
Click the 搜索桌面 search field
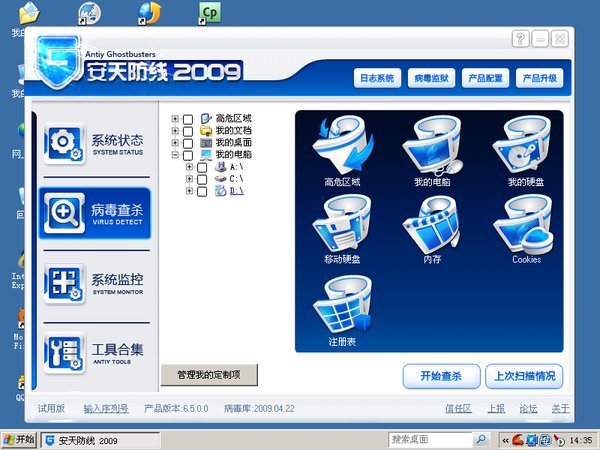pyautogui.click(x=430, y=439)
